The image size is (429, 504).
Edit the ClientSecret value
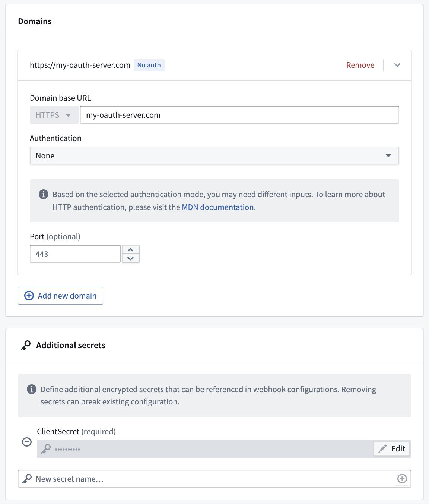[392, 449]
